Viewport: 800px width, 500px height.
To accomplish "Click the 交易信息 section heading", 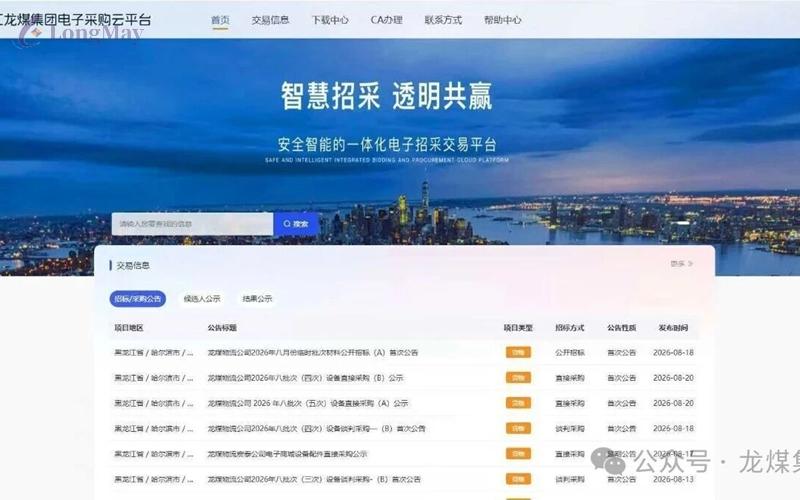I will pos(133,265).
